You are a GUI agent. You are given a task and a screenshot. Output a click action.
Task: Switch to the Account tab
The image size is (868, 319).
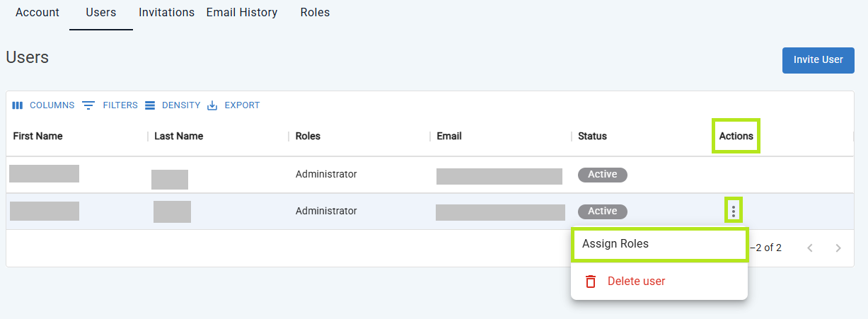37,13
